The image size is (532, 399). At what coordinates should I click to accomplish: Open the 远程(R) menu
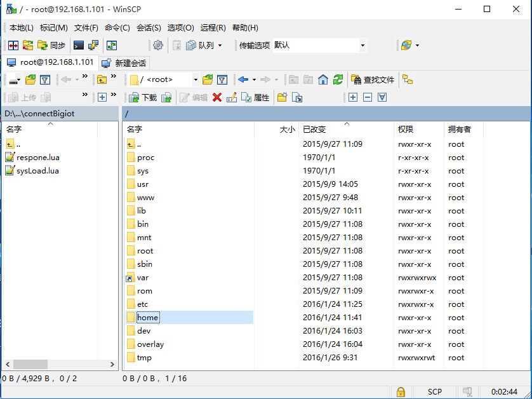tap(213, 28)
